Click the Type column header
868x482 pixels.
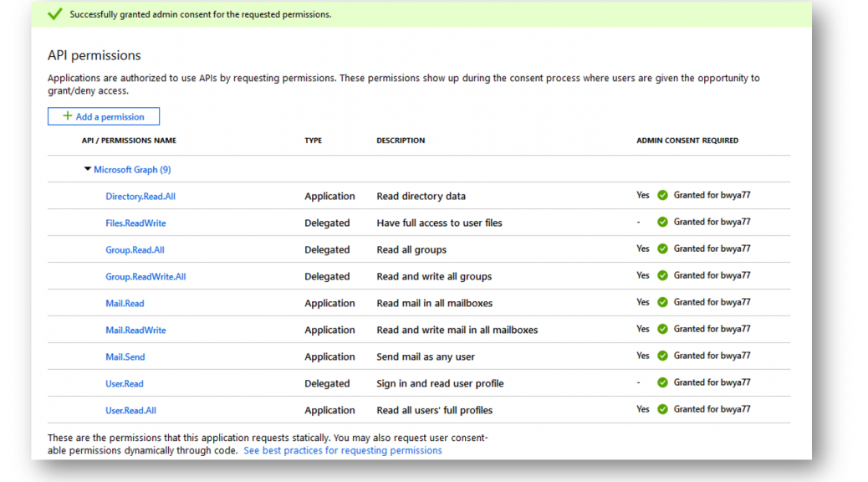[x=314, y=141]
